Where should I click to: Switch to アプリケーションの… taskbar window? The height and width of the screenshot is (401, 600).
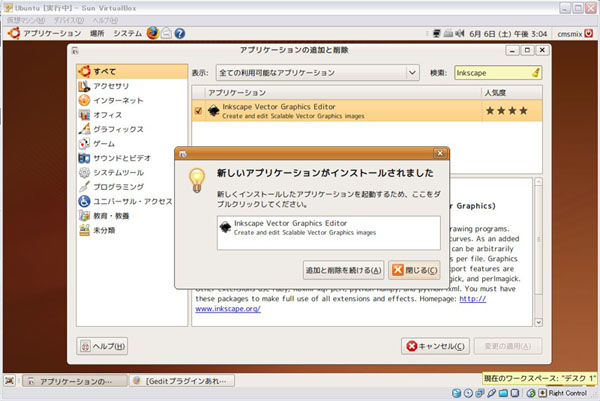point(75,381)
